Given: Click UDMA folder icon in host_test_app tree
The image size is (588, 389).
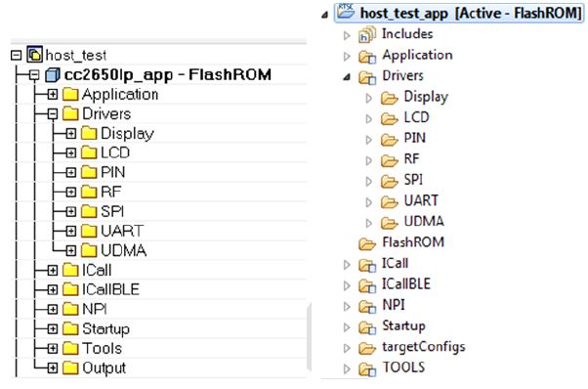Looking at the screenshot, I should [x=390, y=223].
